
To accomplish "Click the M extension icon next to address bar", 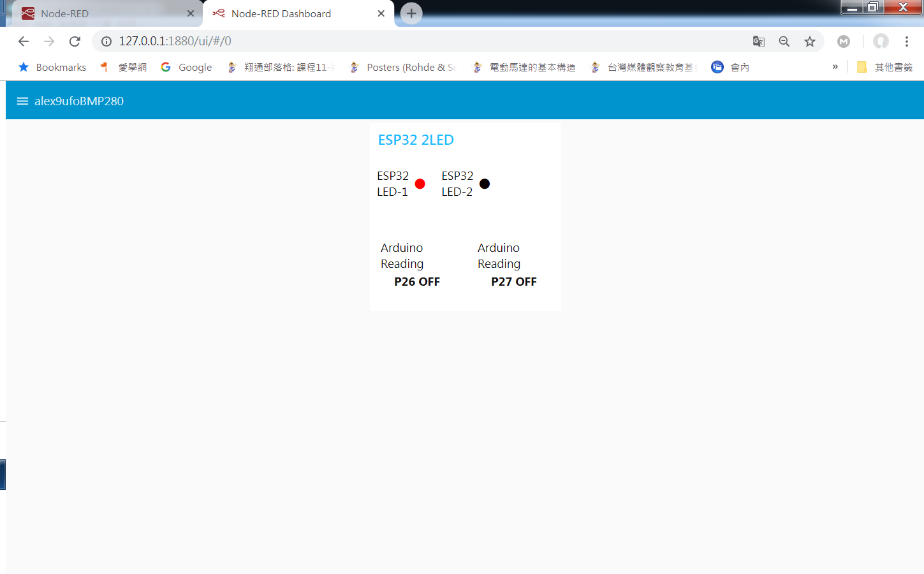I will pos(843,41).
